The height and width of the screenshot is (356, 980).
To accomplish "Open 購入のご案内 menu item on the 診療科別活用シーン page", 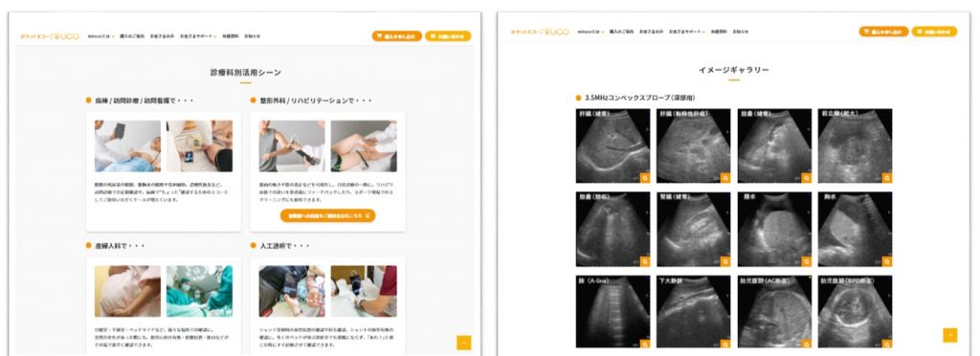I will [x=132, y=36].
